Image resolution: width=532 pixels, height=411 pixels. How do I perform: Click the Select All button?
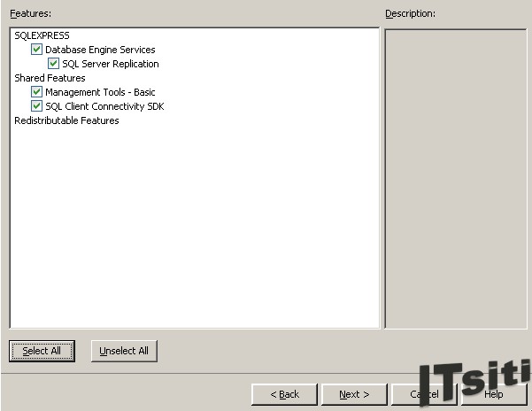(x=42, y=351)
